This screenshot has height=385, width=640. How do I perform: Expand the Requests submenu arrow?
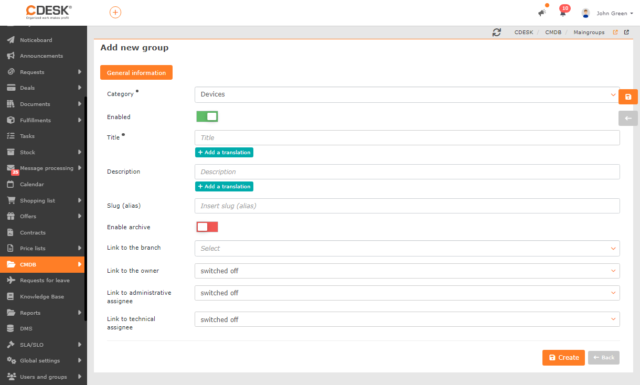click(80, 72)
